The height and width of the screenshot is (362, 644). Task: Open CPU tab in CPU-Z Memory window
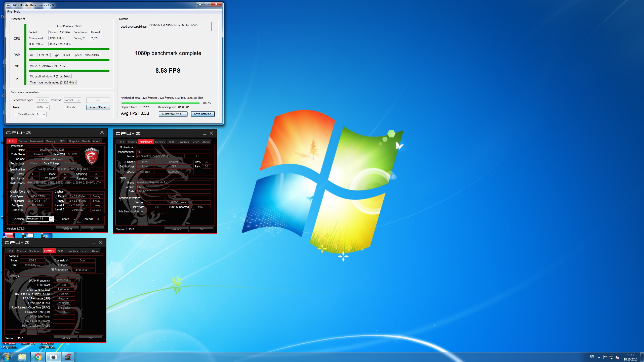click(x=10, y=251)
